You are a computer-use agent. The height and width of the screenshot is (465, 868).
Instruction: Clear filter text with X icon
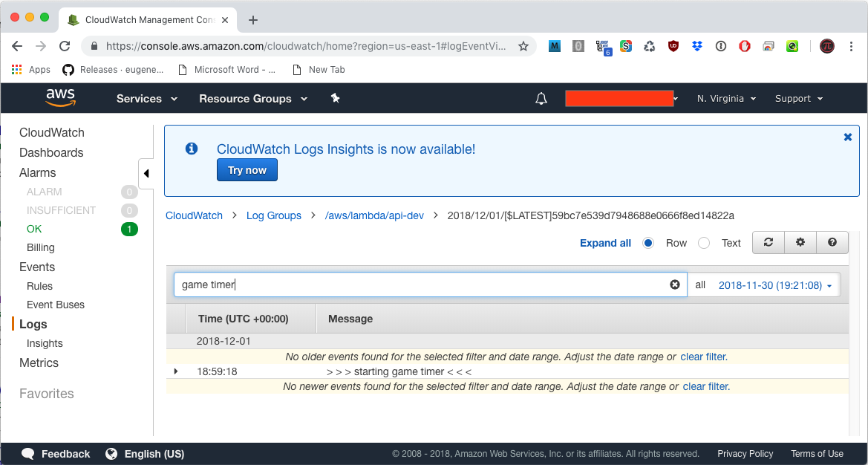pos(675,284)
